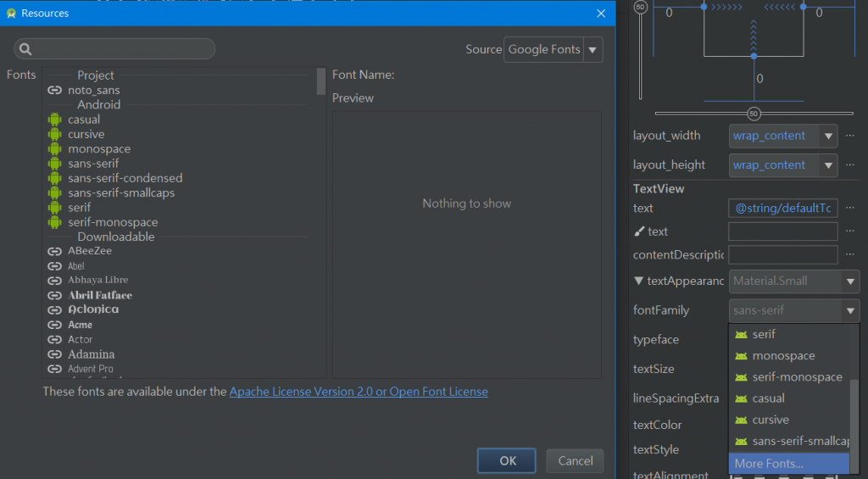Click the Android icon next to casual
Screen dimensions: 868x479
click(54, 120)
